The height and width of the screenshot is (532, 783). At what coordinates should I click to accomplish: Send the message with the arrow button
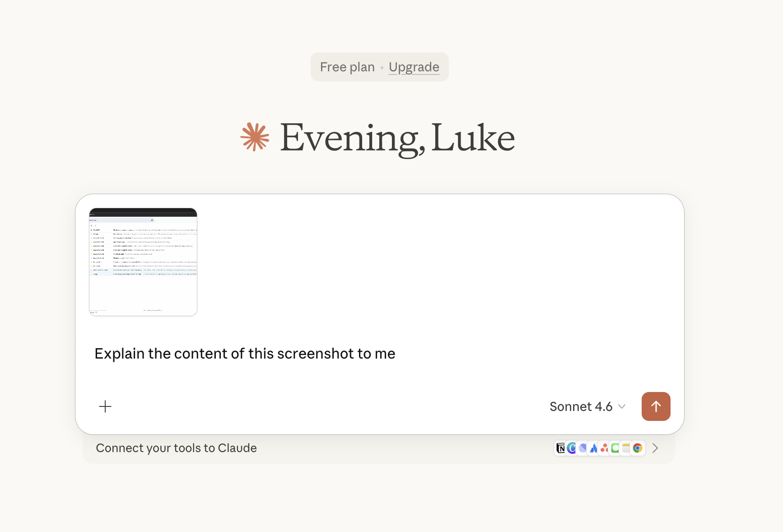656,406
